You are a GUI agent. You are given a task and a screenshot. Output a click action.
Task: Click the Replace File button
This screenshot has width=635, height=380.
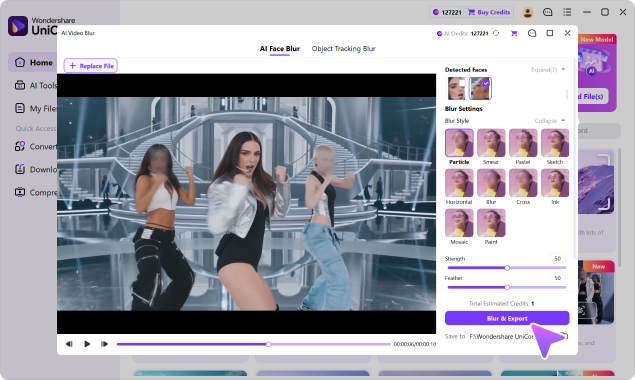point(91,66)
